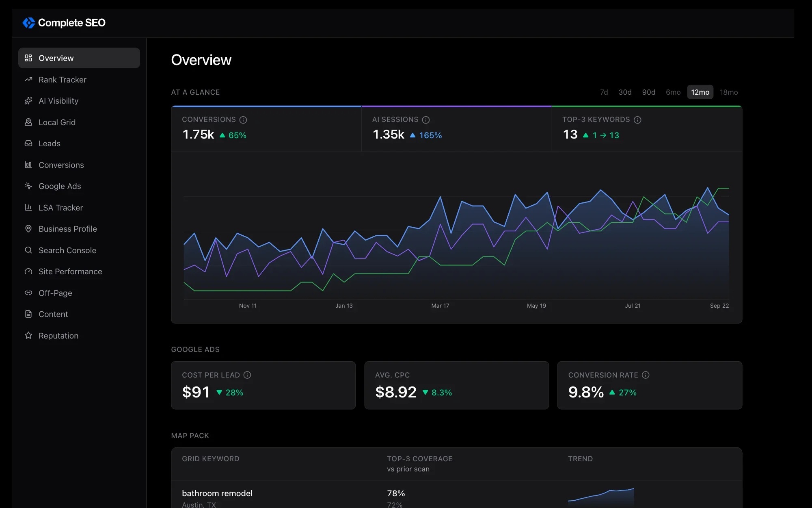
Task: Select the 30d time range
Action: coord(625,92)
